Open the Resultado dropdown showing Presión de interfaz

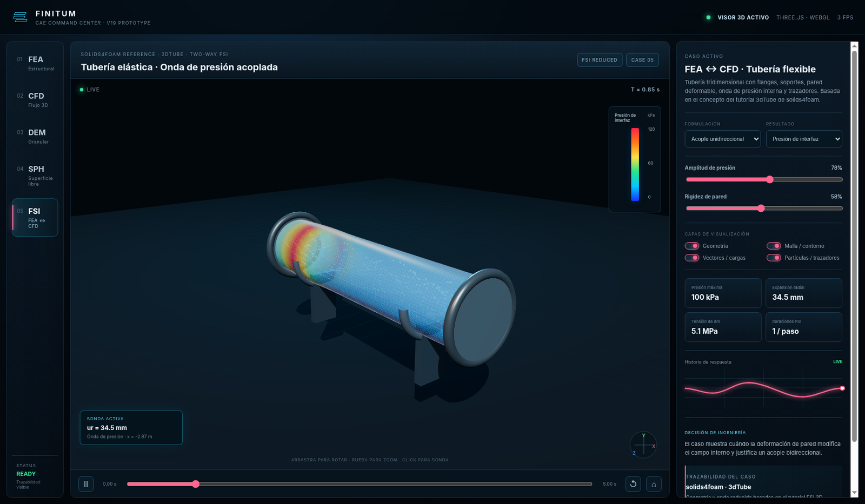click(804, 139)
